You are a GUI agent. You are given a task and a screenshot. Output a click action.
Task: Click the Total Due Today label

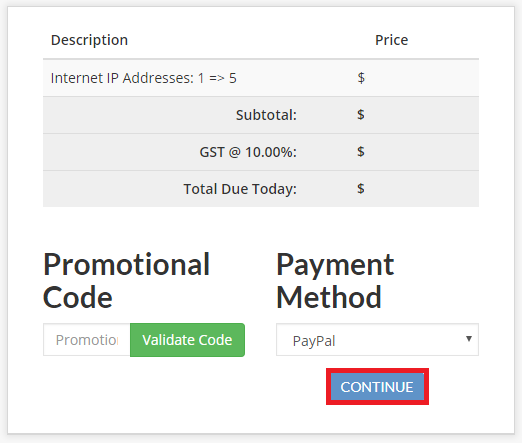coord(240,189)
